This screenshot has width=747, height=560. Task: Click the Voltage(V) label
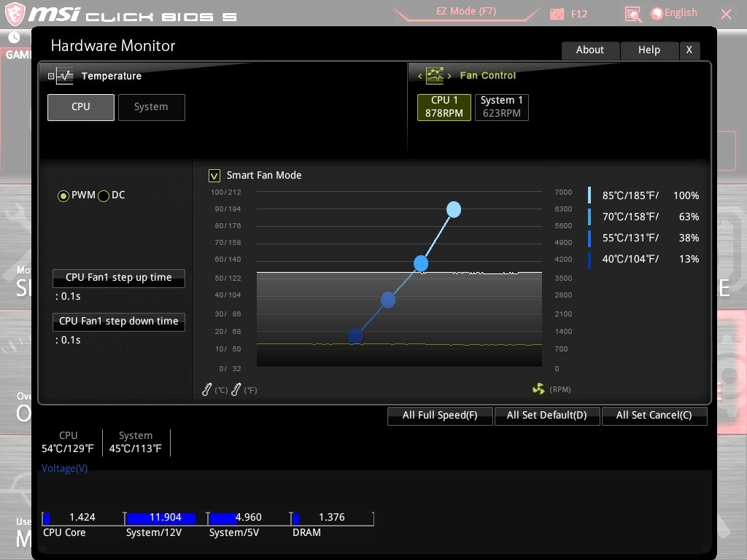[x=64, y=469]
